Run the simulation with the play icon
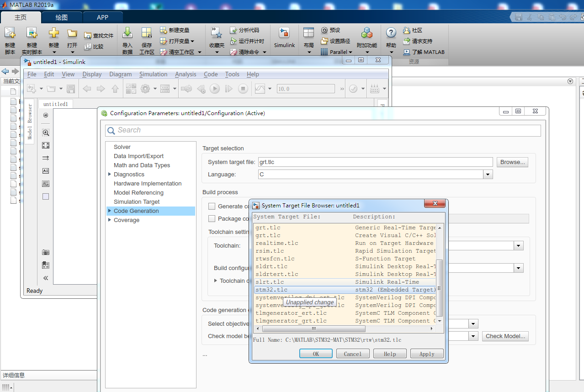This screenshot has height=392, width=584. pyautogui.click(x=215, y=89)
